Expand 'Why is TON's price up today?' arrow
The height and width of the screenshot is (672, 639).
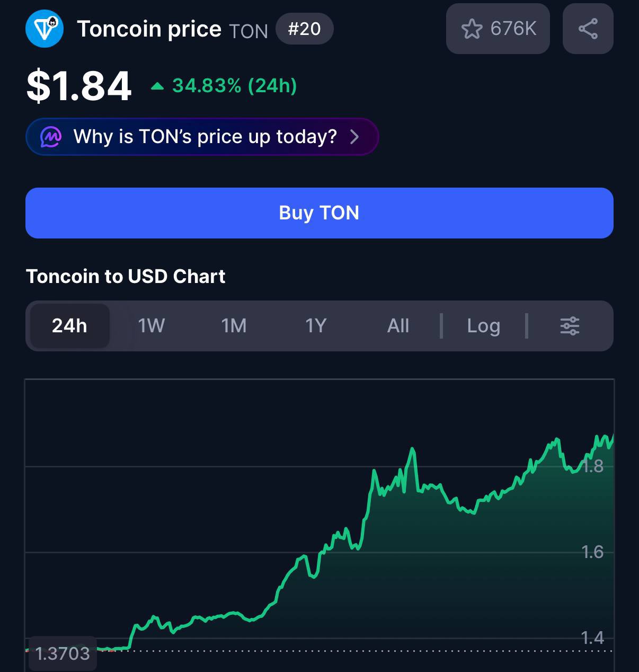click(354, 137)
